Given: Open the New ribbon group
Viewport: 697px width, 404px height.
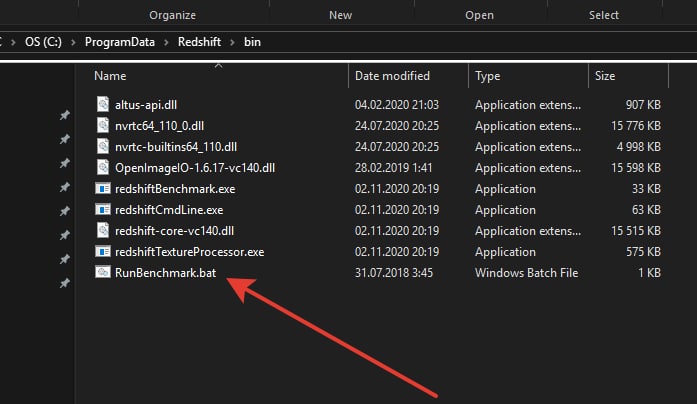Looking at the screenshot, I should pyautogui.click(x=340, y=15).
